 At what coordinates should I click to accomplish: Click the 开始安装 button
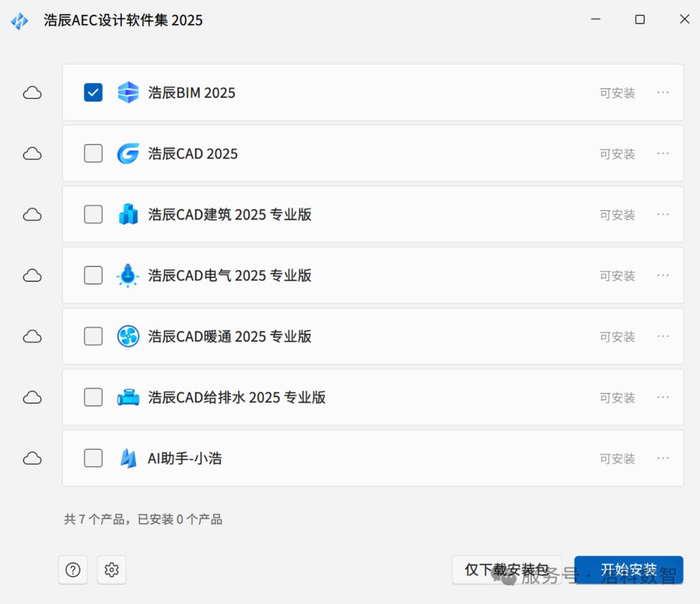pos(628,570)
